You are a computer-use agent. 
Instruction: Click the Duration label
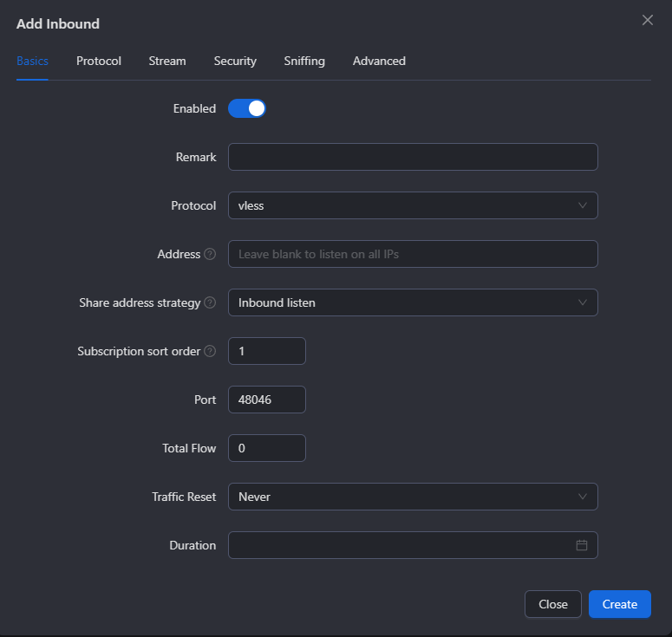192,545
